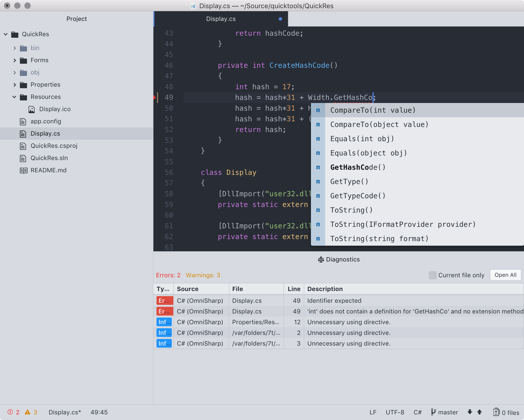Click the git pull down-arrow icon
The image size is (524, 420).
pyautogui.click(x=470, y=412)
